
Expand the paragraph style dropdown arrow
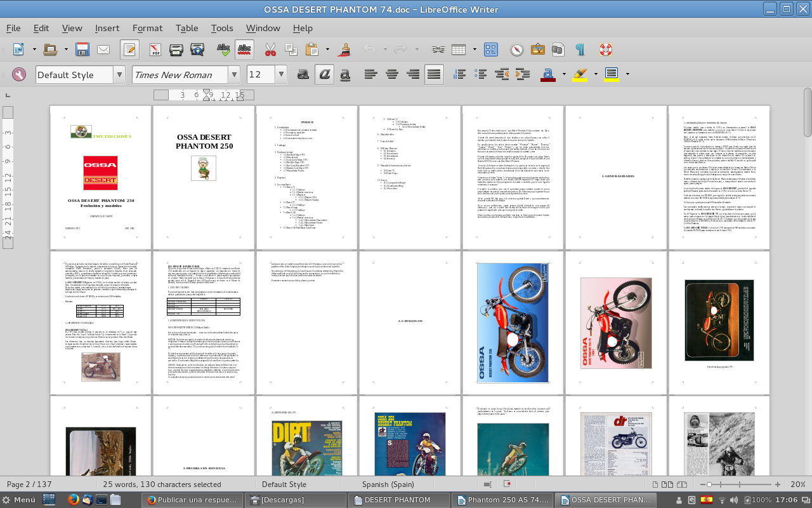coord(119,74)
